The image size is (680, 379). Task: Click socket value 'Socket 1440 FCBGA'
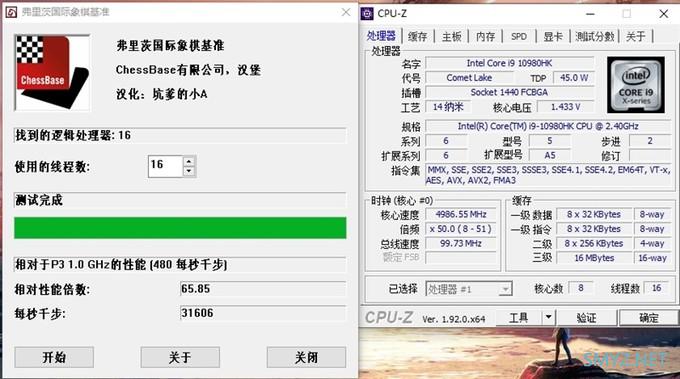coord(509,92)
